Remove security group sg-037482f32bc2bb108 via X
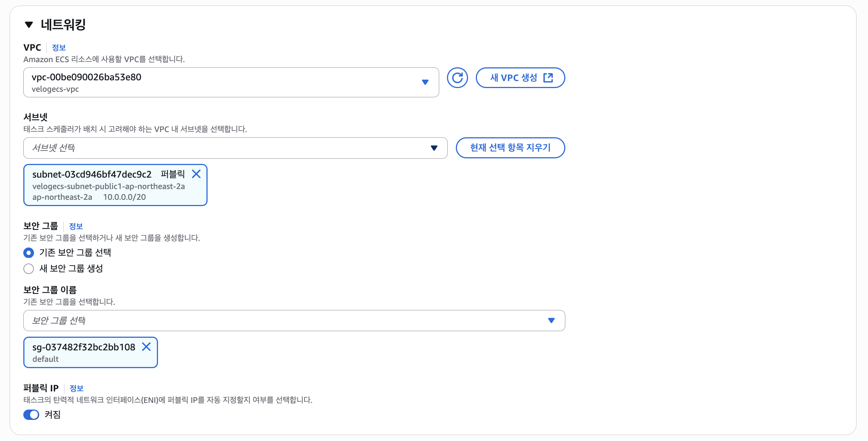The image size is (868, 441). (x=147, y=347)
